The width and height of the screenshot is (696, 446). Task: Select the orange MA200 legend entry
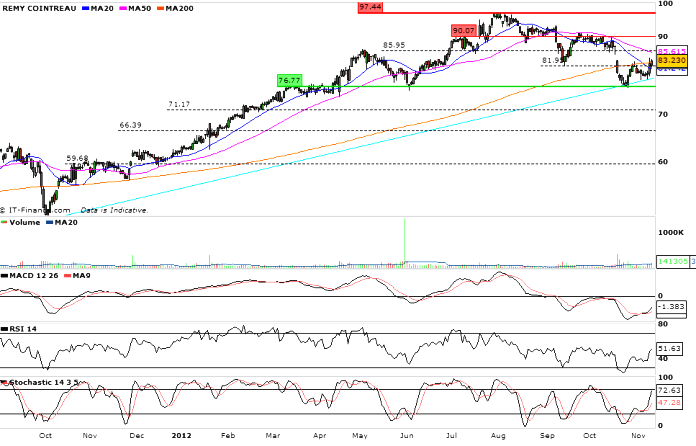point(175,8)
